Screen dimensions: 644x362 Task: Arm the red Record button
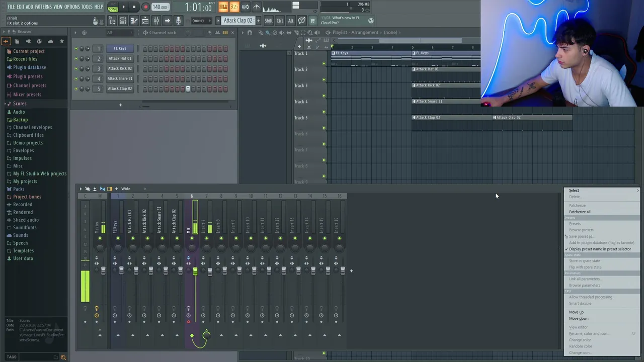(145, 7)
